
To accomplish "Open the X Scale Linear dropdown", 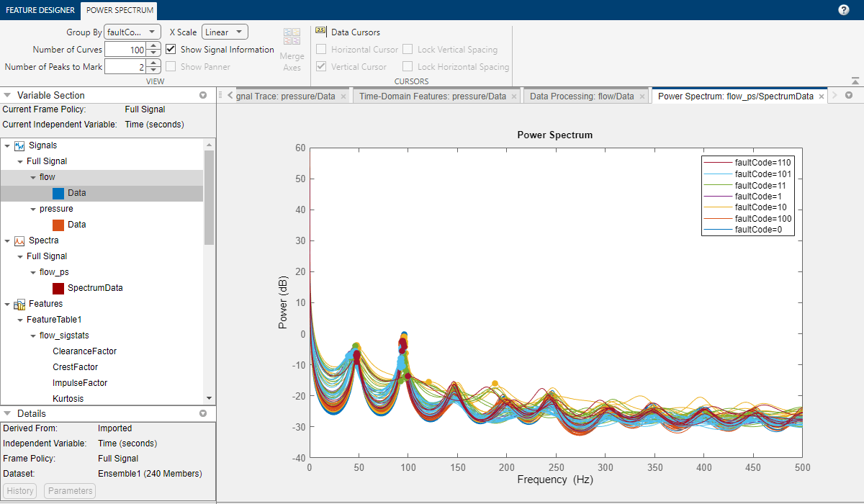I will [x=225, y=32].
